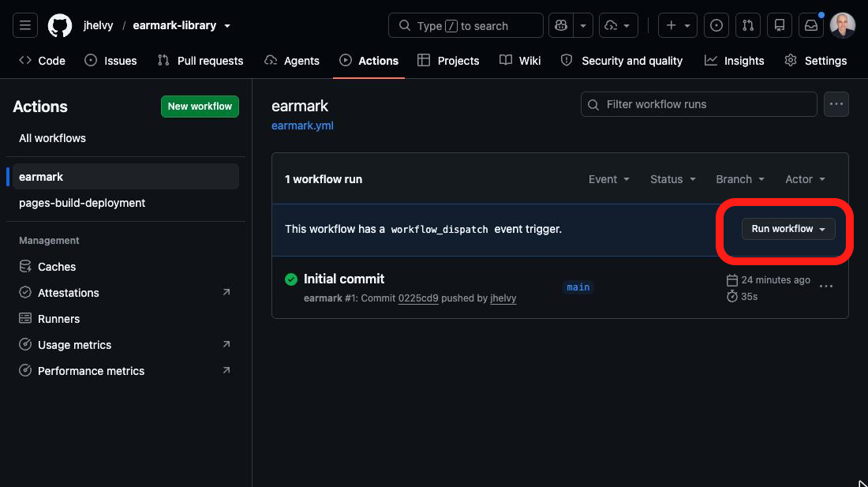868x487 pixels.
Task: Open your issues icon in header
Action: [716, 25]
